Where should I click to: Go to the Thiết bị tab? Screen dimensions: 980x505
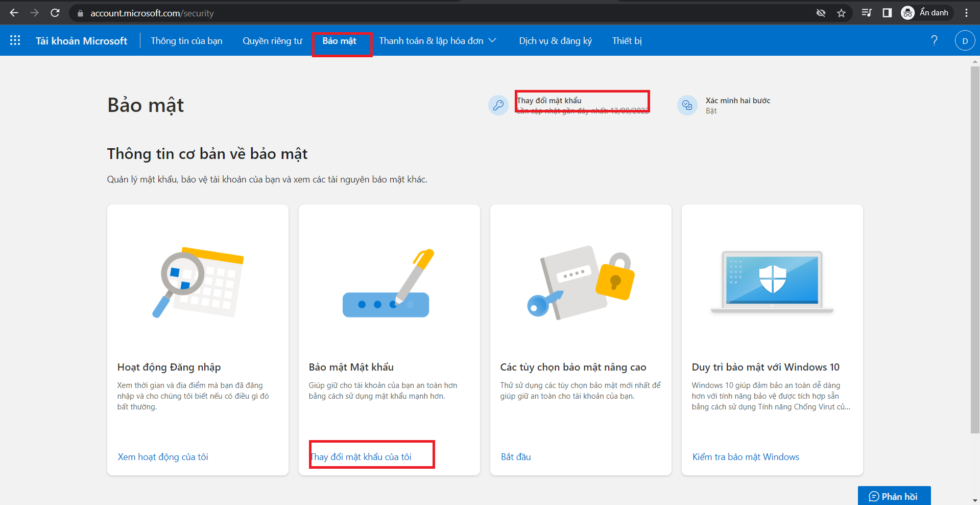point(627,41)
